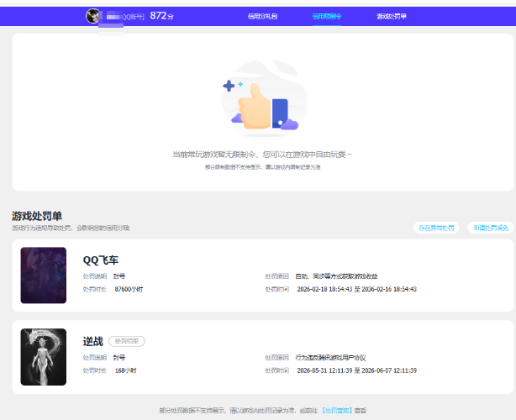Image resolution: width=516 pixels, height=420 pixels.
Task: Click the 168小时 duration value
Action: [126, 370]
